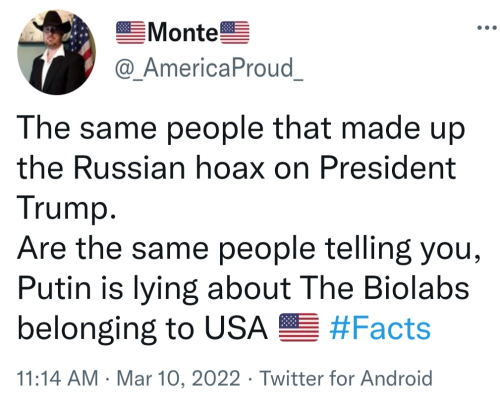
Task: Click the word 'Trump.' in the tweet
Action: [67, 208]
